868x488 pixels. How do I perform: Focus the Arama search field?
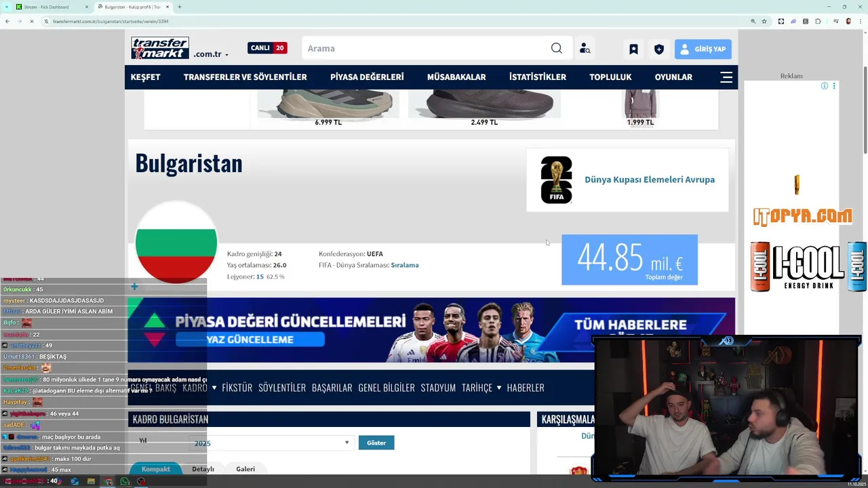point(427,48)
